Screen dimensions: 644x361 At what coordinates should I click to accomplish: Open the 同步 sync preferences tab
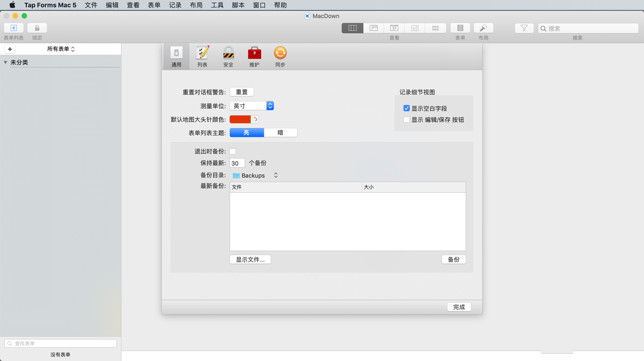(280, 57)
